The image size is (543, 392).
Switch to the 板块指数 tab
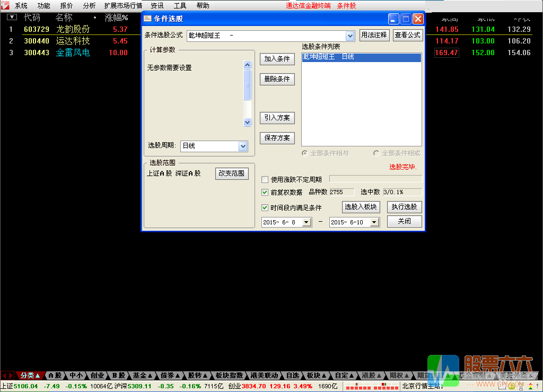pos(229,376)
